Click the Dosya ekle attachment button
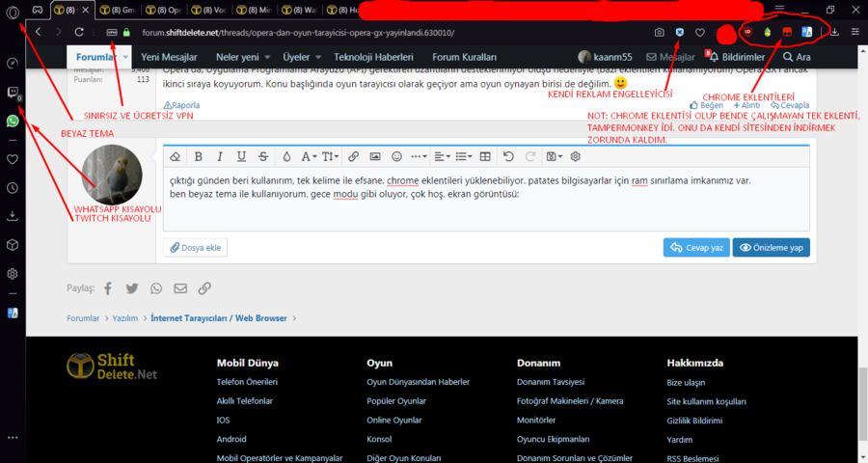 point(196,248)
